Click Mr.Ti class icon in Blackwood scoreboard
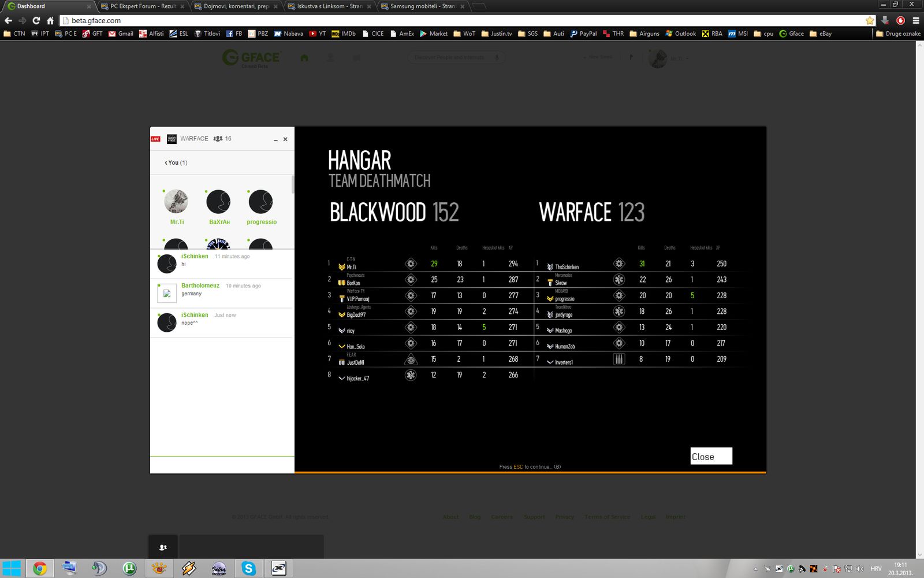The height and width of the screenshot is (578, 924). click(x=411, y=264)
